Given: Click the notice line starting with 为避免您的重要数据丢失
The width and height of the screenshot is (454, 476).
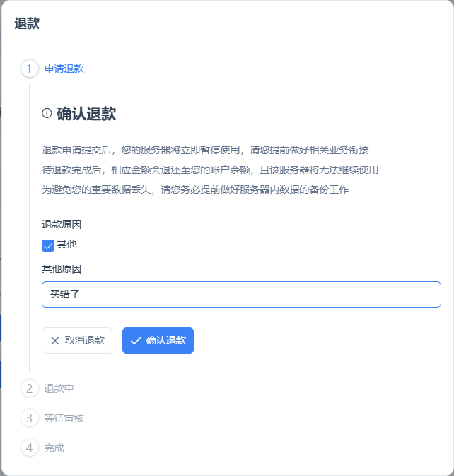Looking at the screenshot, I should click(x=195, y=190).
